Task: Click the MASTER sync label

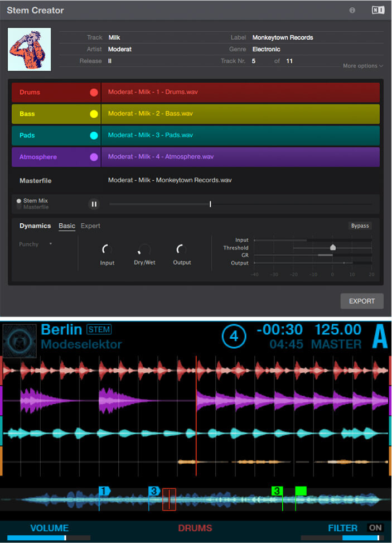Action: [x=336, y=344]
